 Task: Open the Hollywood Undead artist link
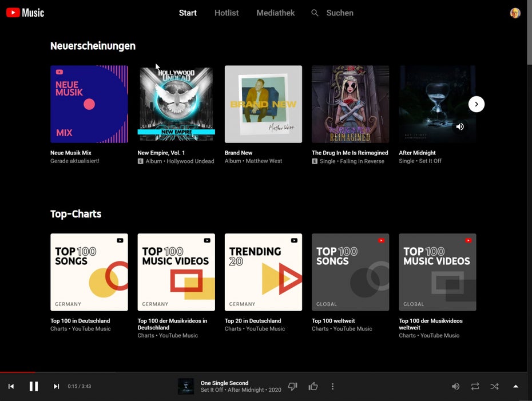pyautogui.click(x=190, y=161)
